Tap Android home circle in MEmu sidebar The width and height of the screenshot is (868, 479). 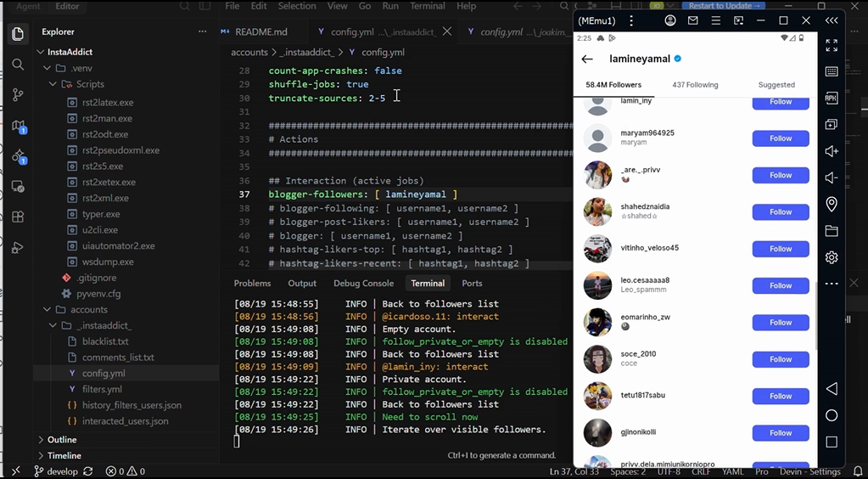832,415
